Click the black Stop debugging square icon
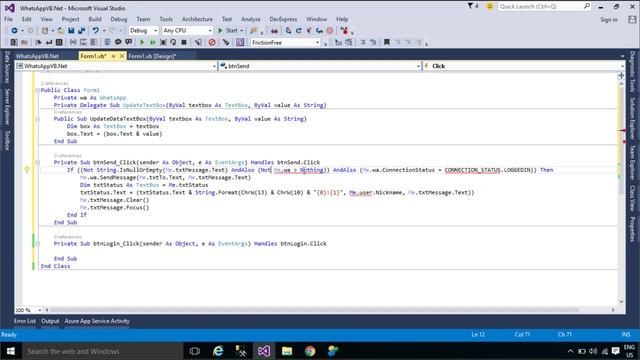The width and height of the screenshot is (640, 360). click(184, 42)
